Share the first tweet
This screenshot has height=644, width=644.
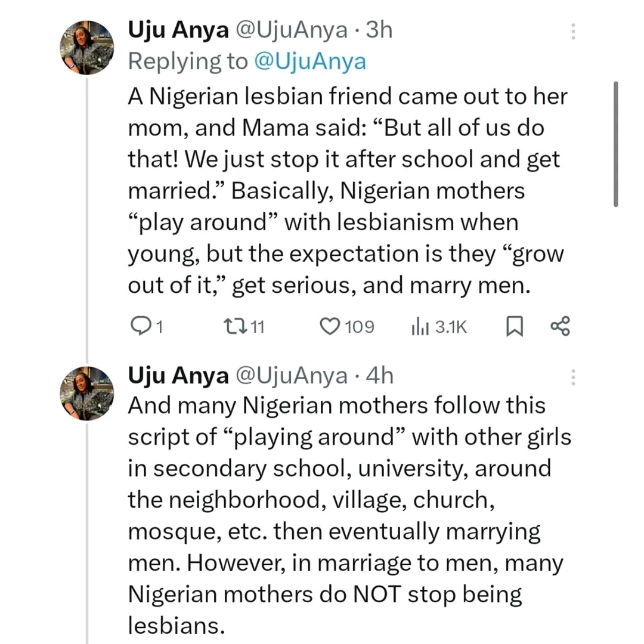coord(560,326)
